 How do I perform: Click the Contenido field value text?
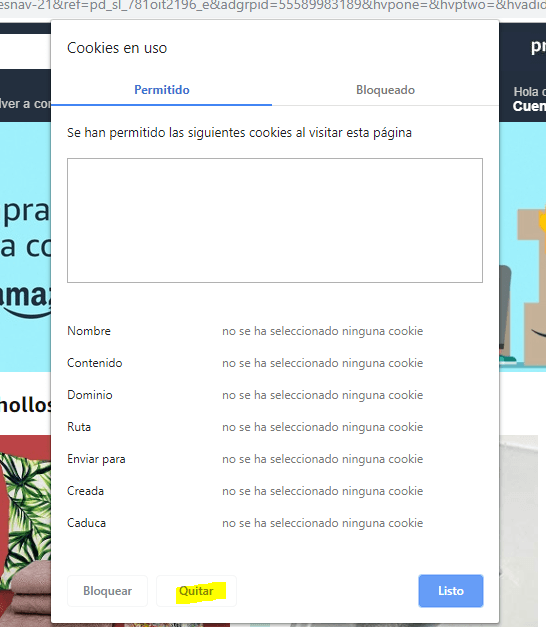322,363
